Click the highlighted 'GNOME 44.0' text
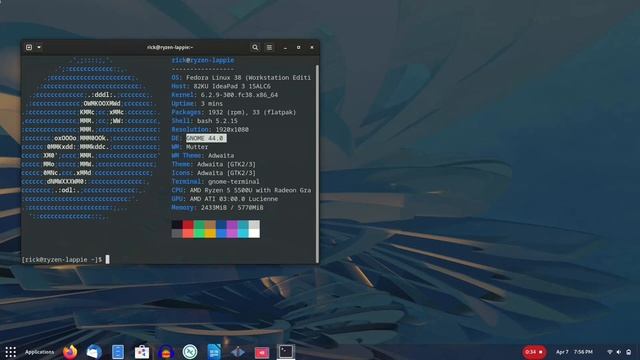Viewport: 640px width, 360px height. click(206, 138)
